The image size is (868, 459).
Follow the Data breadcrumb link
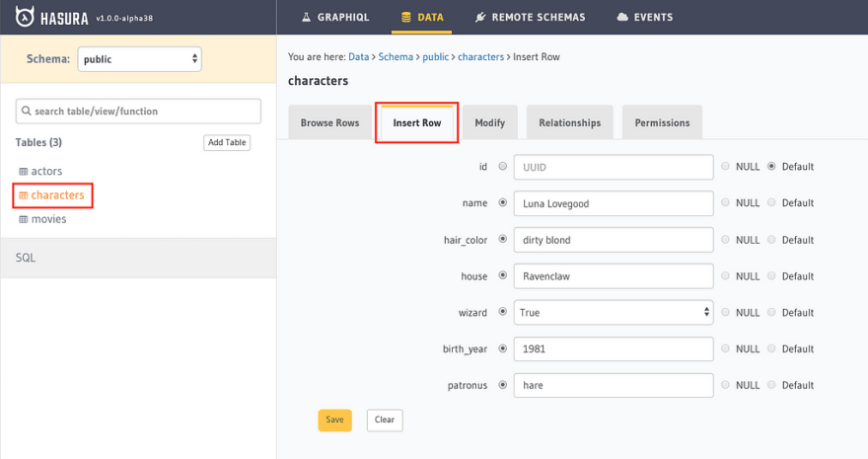click(359, 57)
